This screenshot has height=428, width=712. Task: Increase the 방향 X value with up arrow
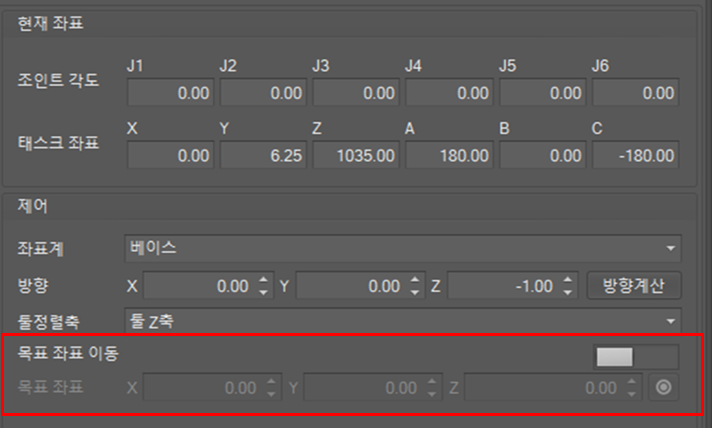point(263,280)
